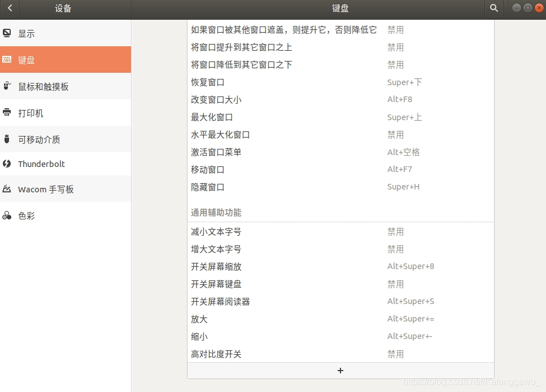Select the 放大 shortcut row
Image resolution: width=546 pixels, height=392 pixels.
340,319
